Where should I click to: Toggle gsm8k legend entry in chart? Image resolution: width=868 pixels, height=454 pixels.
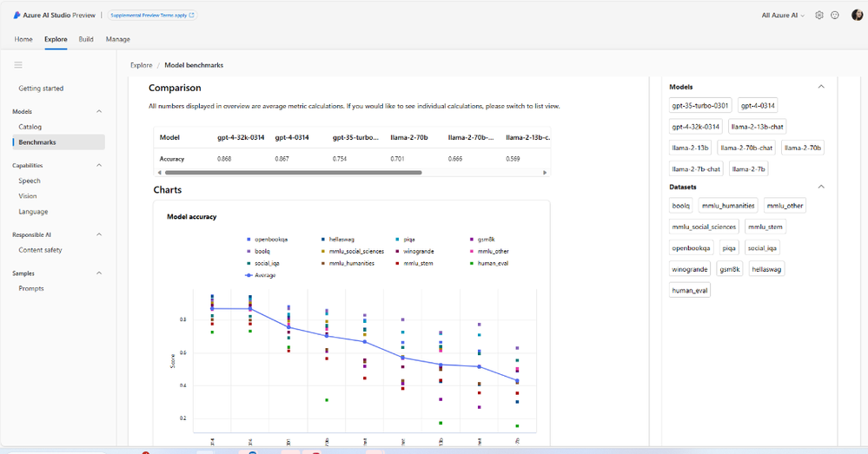click(482, 240)
